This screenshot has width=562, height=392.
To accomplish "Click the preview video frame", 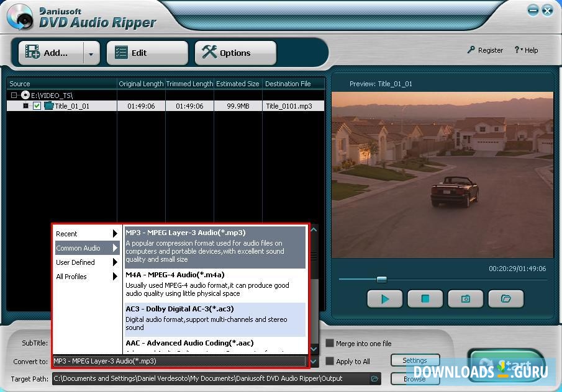I will tap(442, 175).
